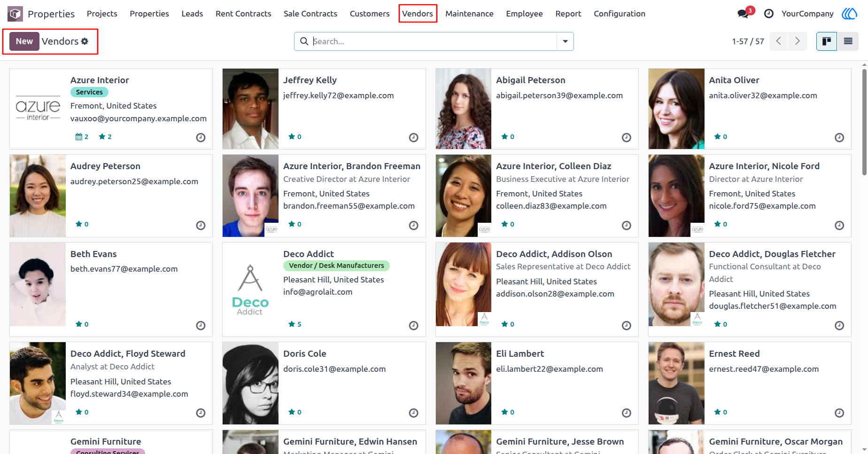868x454 pixels.
Task: Expand the search options dropdown arrow
Action: (565, 41)
